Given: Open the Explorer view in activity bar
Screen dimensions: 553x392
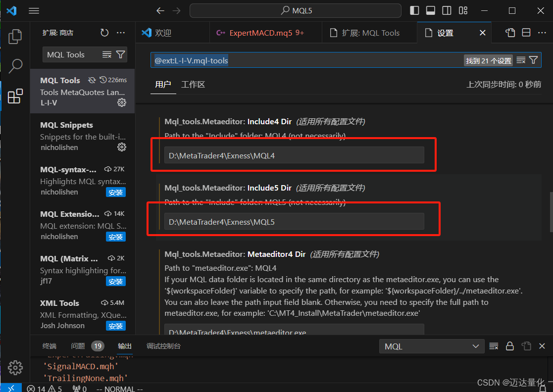Looking at the screenshot, I should [15, 36].
